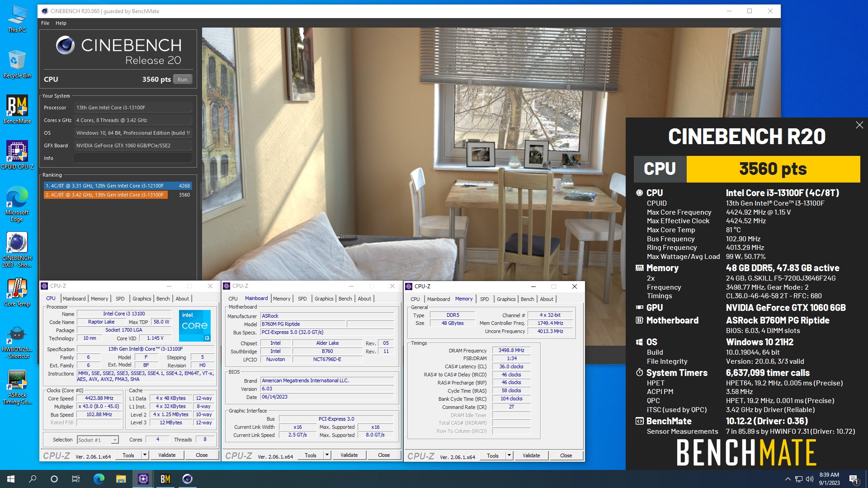Open Edge from the taskbar

(x=99, y=479)
